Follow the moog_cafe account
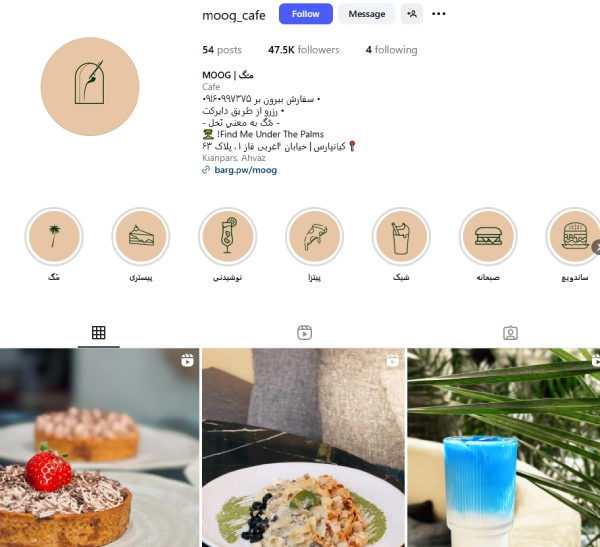Image resolution: width=600 pixels, height=547 pixels. point(306,14)
